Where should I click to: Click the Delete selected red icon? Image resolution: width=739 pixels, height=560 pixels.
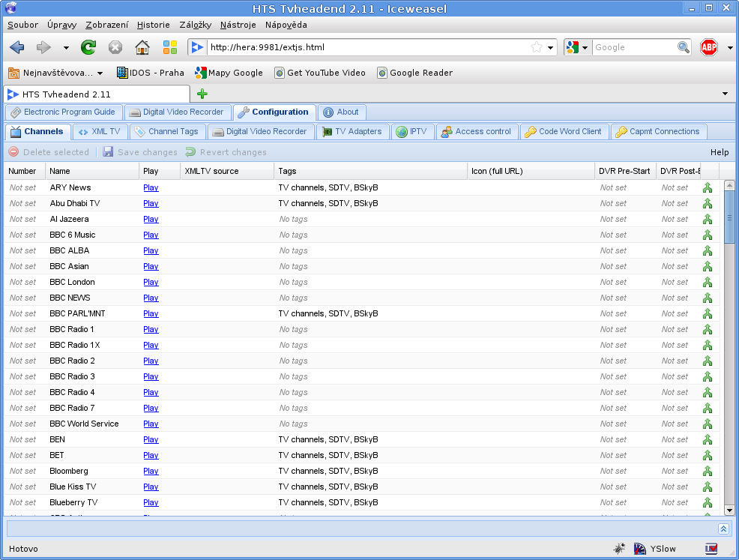click(x=13, y=151)
